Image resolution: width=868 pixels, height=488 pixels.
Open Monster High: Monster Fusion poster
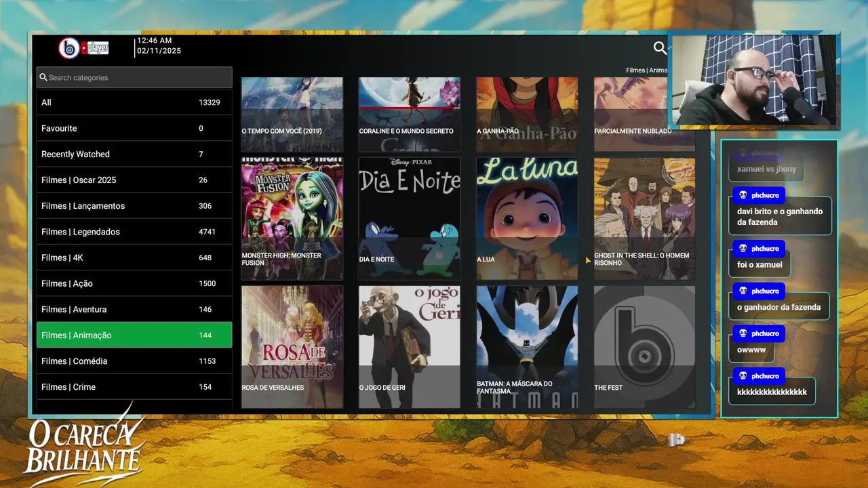click(292, 218)
